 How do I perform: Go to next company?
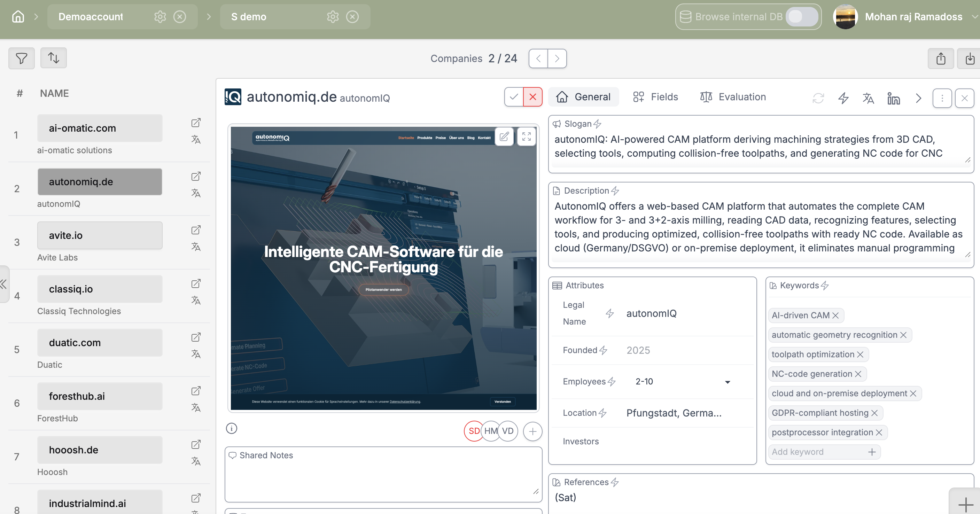click(557, 59)
